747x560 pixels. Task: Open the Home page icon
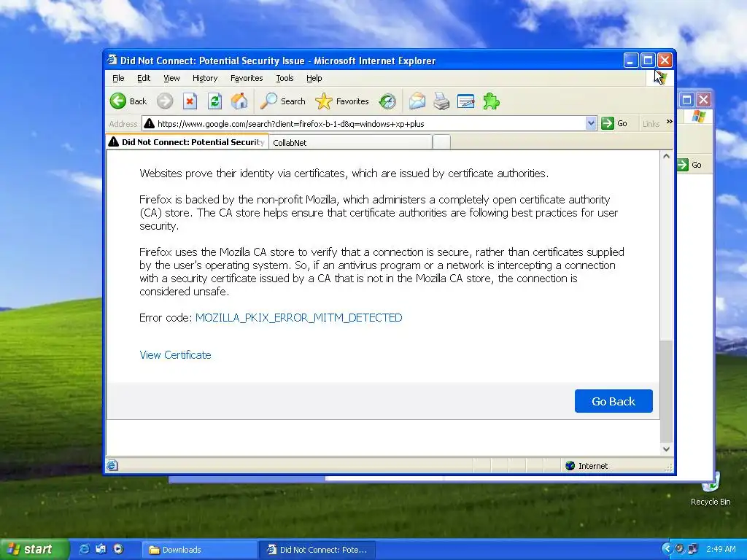[239, 101]
